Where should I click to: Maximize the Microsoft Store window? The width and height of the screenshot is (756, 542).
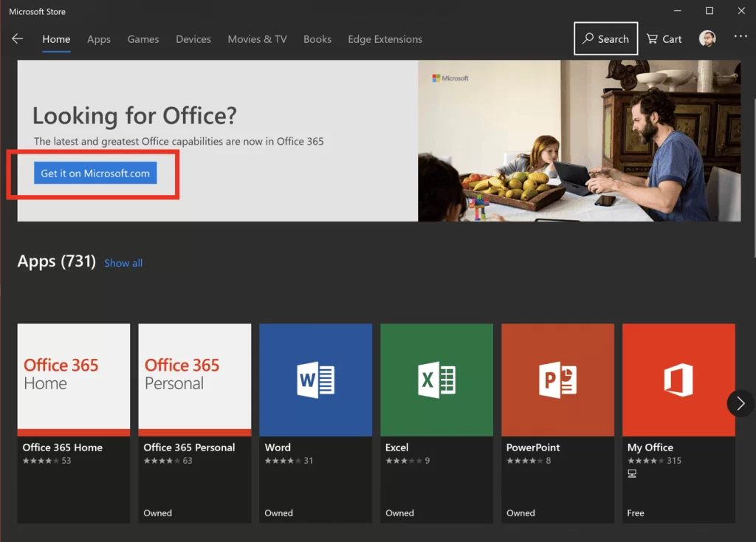[709, 10]
